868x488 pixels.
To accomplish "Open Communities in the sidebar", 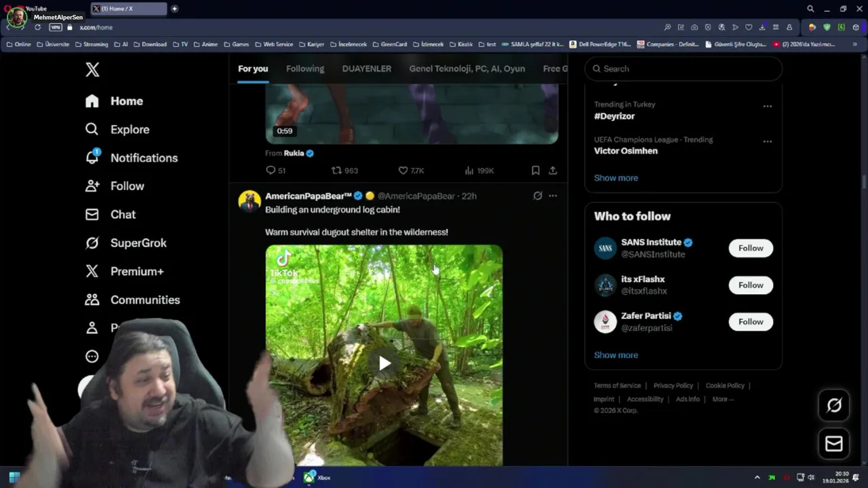I will [132, 300].
